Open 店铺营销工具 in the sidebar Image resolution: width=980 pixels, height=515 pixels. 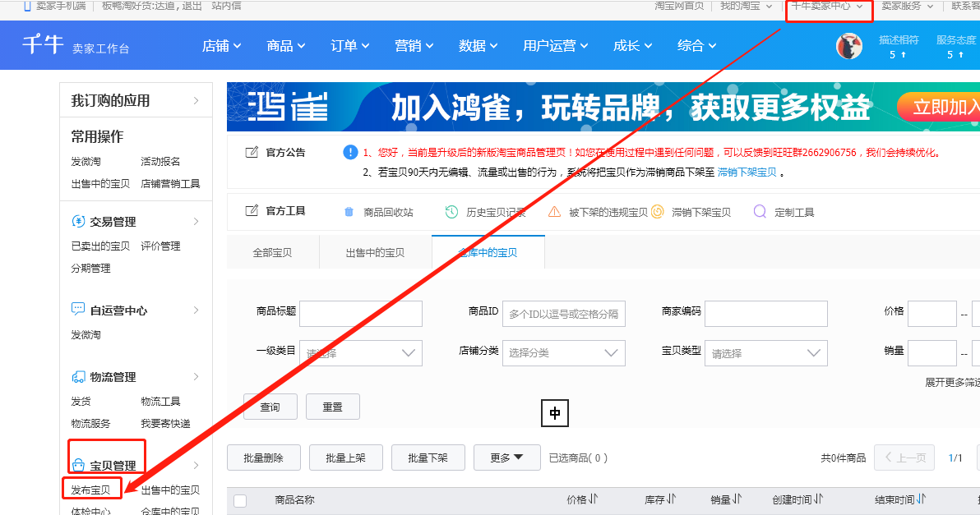point(171,183)
